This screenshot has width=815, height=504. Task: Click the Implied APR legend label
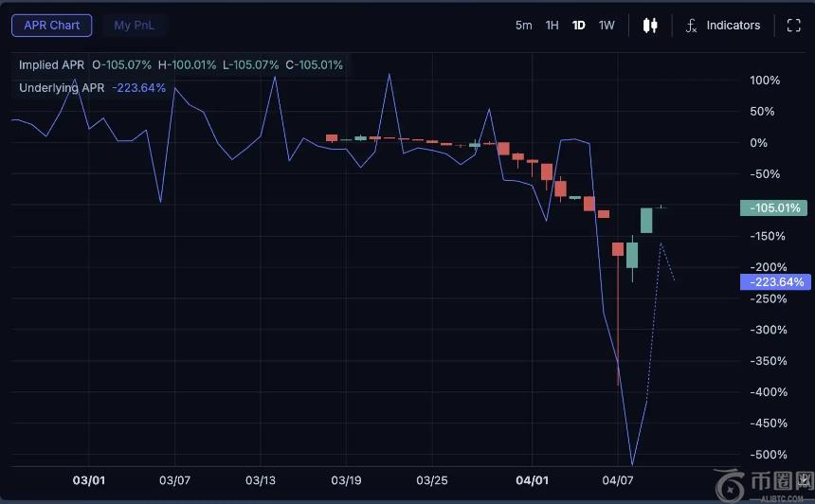pyautogui.click(x=52, y=65)
